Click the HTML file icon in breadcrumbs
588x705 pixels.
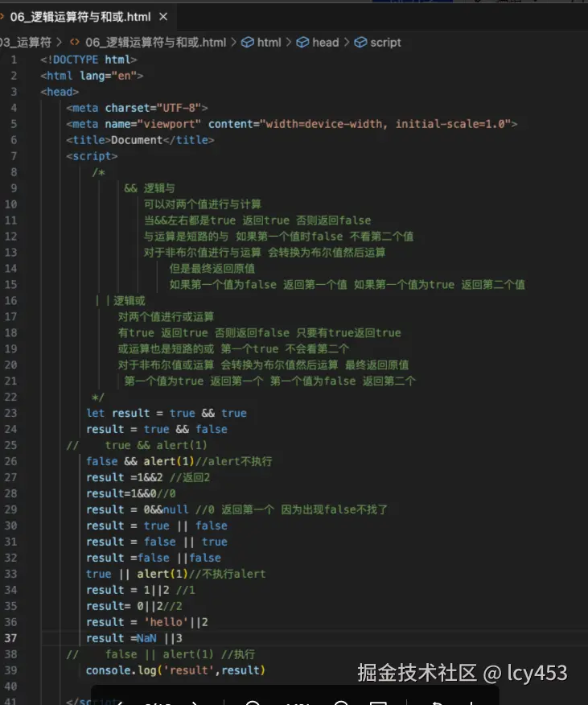coord(75,43)
